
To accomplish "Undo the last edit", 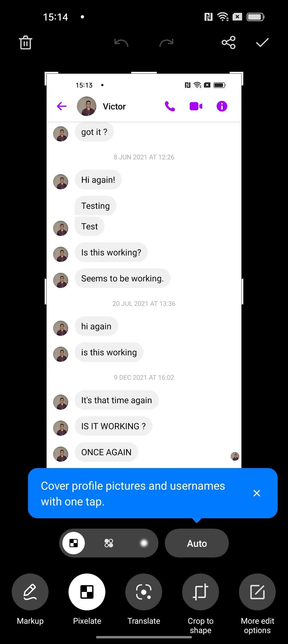I will 121,43.
